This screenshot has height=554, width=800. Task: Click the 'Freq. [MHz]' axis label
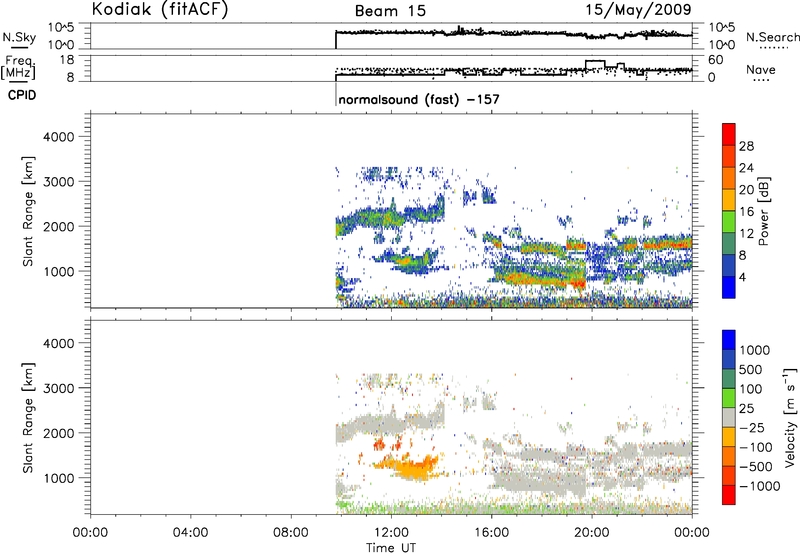coord(20,68)
